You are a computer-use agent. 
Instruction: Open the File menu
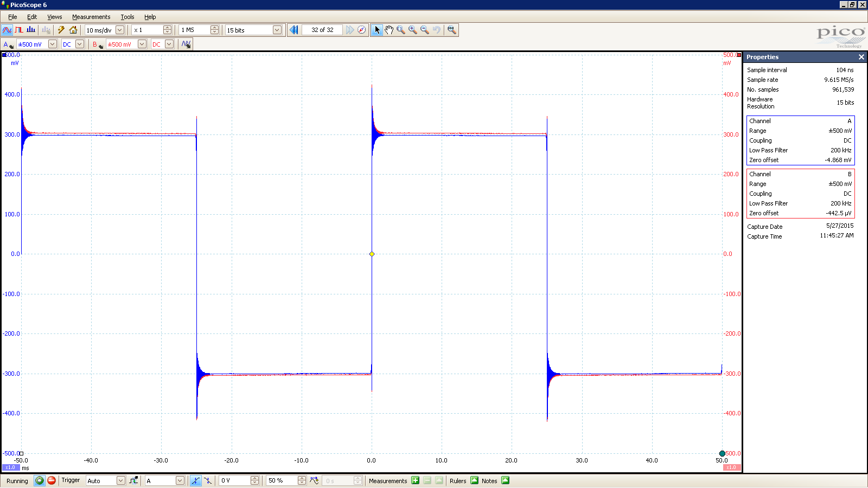pos(12,17)
